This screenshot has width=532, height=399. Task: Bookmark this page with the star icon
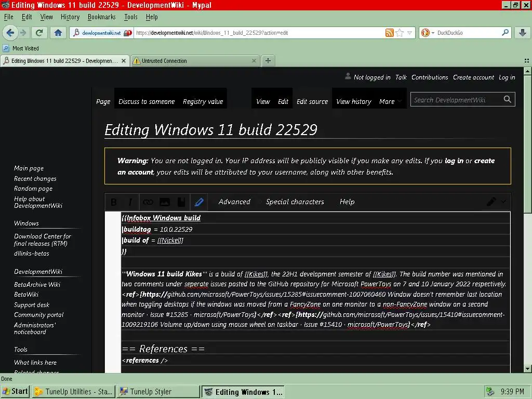(400, 33)
